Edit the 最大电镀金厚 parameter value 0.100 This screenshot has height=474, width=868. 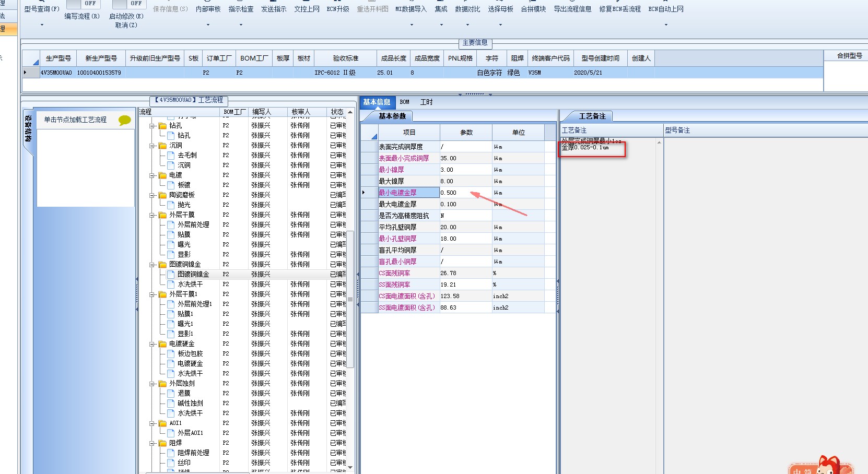click(466, 204)
